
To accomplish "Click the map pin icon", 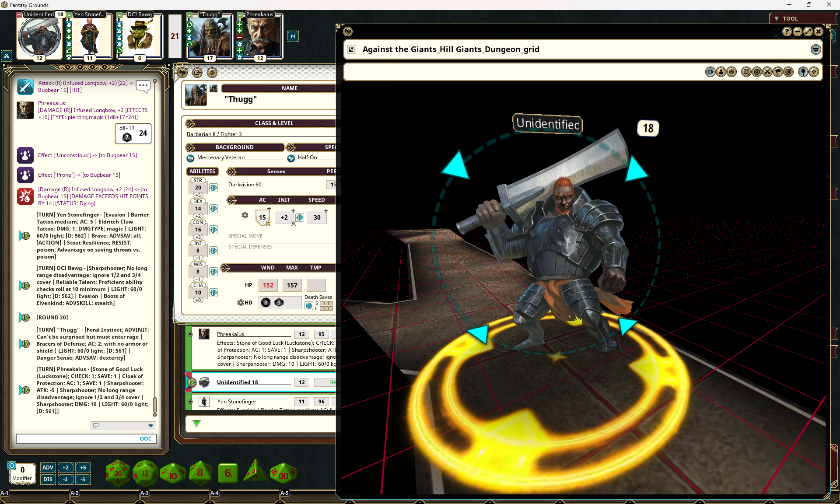I will tap(803, 72).
